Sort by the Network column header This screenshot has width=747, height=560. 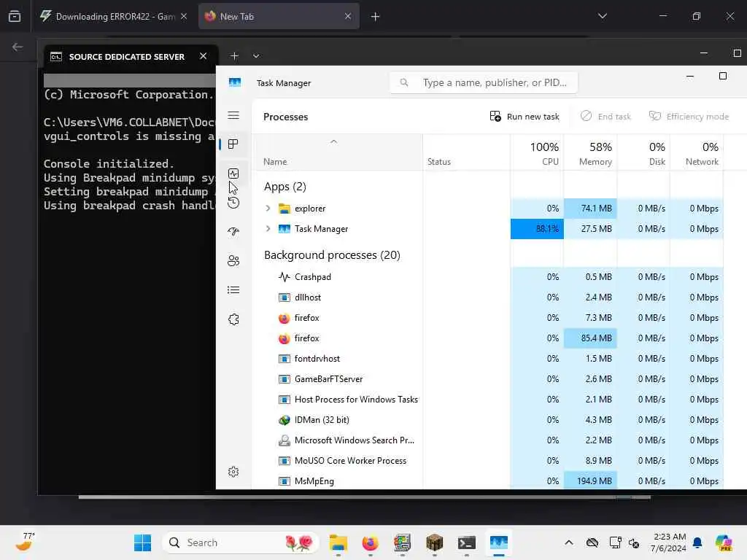(697, 152)
